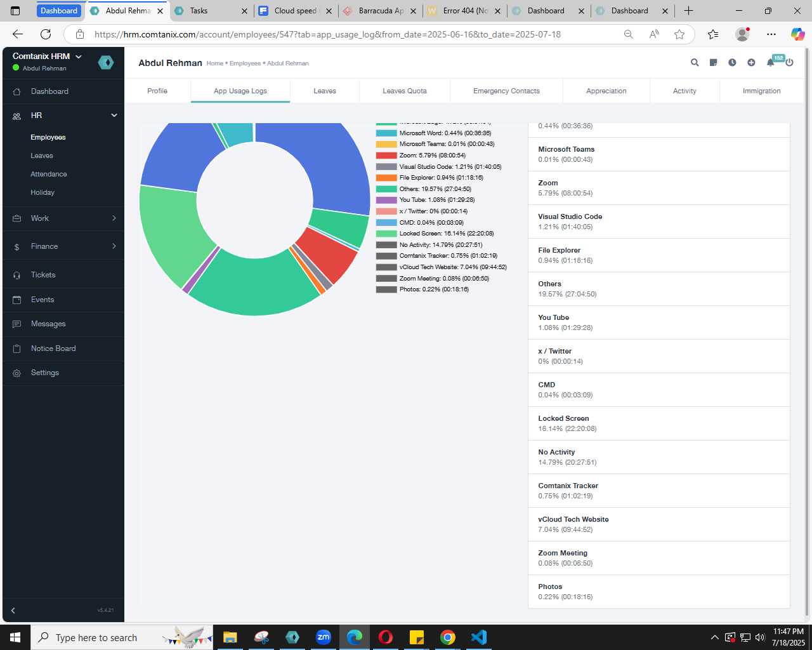The image size is (812, 650).
Task: Expand the Finance menu chevron
Action: click(x=114, y=246)
